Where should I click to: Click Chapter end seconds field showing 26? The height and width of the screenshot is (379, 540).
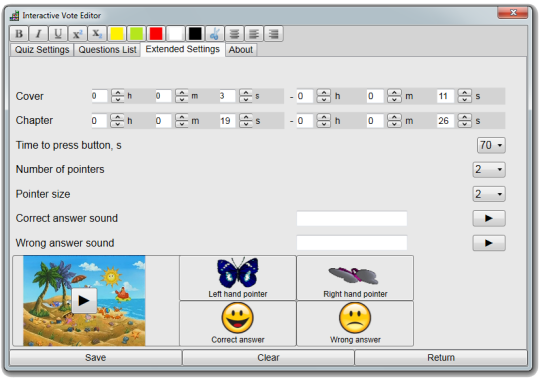coord(446,121)
